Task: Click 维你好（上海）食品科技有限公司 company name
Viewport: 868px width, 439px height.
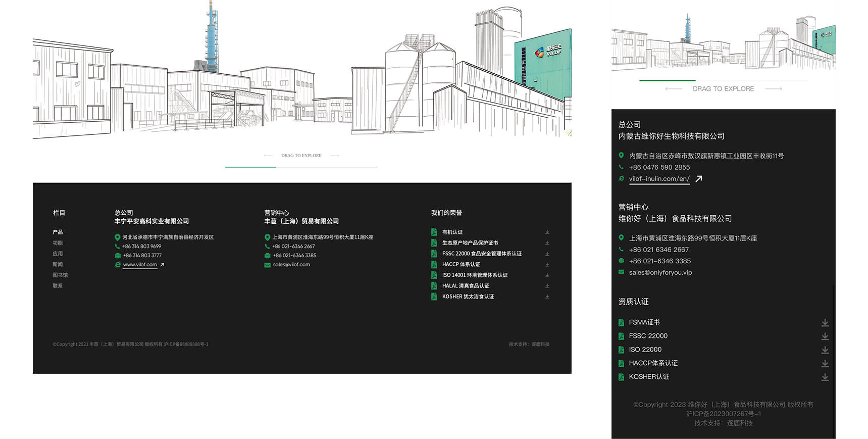Action: [x=675, y=219]
